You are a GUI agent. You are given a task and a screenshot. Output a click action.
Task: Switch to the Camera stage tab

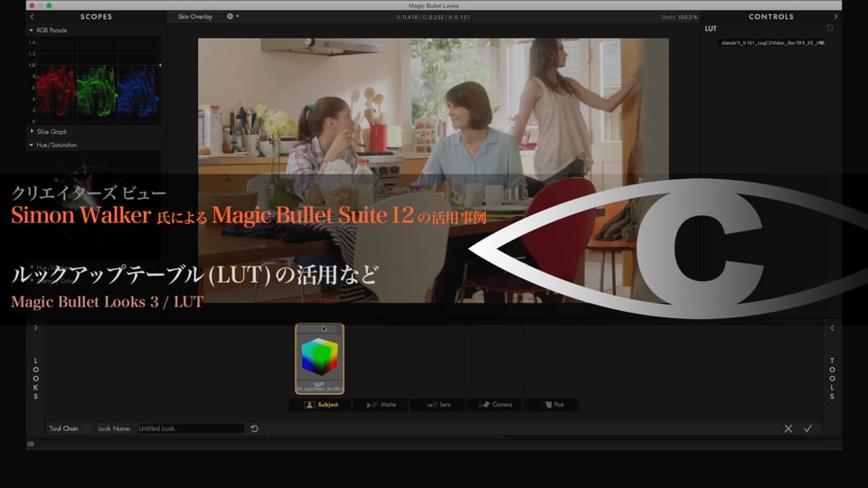495,405
